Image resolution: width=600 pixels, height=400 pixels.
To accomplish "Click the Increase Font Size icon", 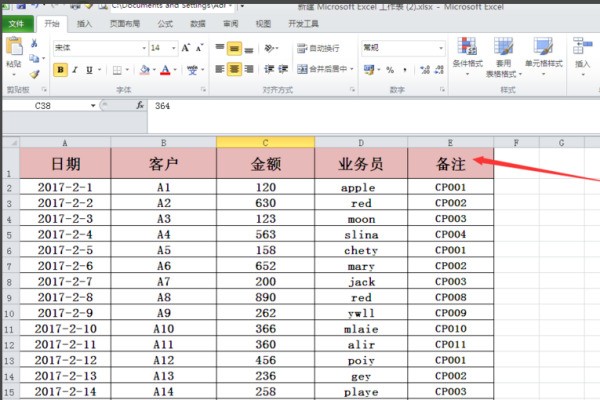I will click(x=185, y=48).
